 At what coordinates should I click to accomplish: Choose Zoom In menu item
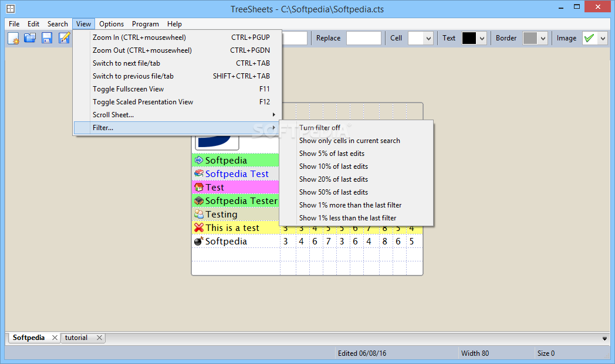coord(178,38)
